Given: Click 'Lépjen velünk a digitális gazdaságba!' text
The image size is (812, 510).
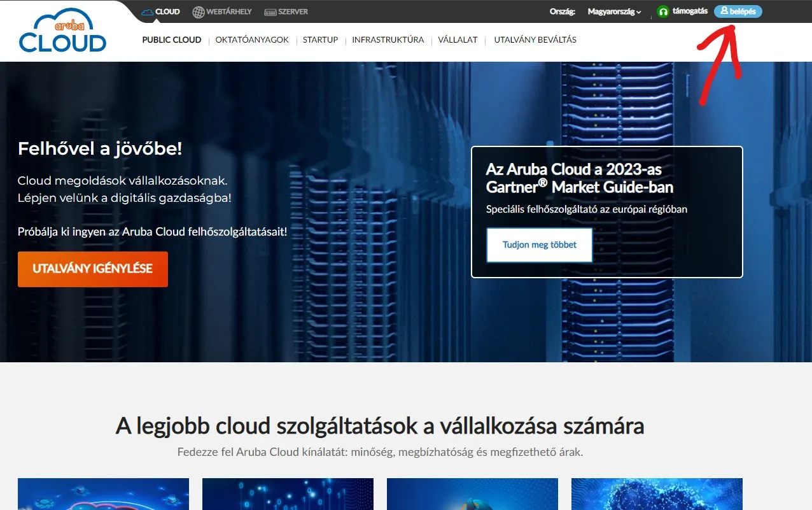Looking at the screenshot, I should (125, 198).
